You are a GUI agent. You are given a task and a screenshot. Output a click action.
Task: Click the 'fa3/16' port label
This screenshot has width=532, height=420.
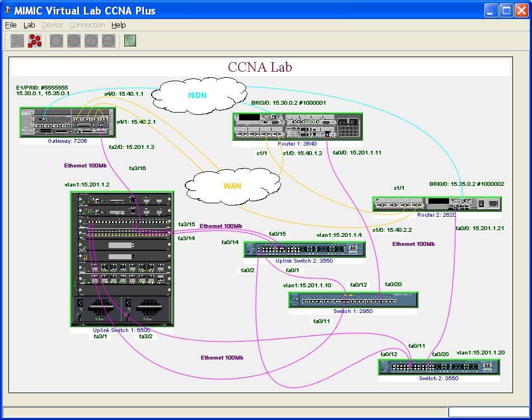[x=137, y=168]
